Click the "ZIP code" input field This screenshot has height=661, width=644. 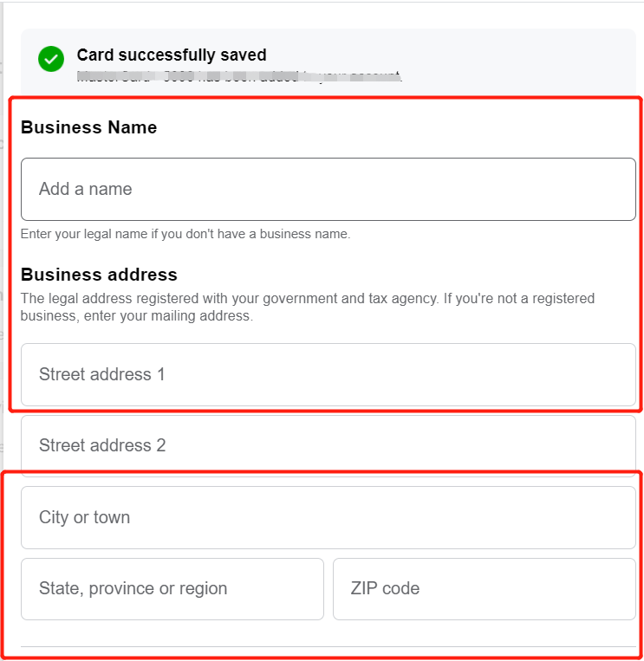click(484, 588)
